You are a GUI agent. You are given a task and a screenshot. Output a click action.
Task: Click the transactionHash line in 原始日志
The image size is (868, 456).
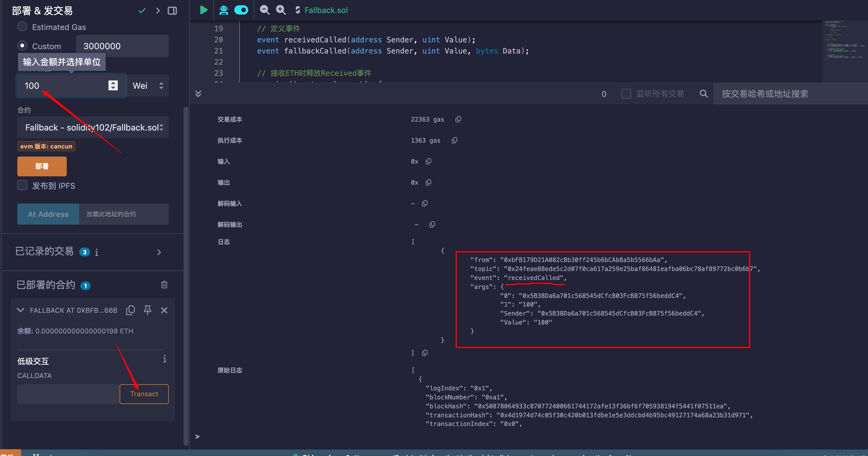[x=589, y=415]
